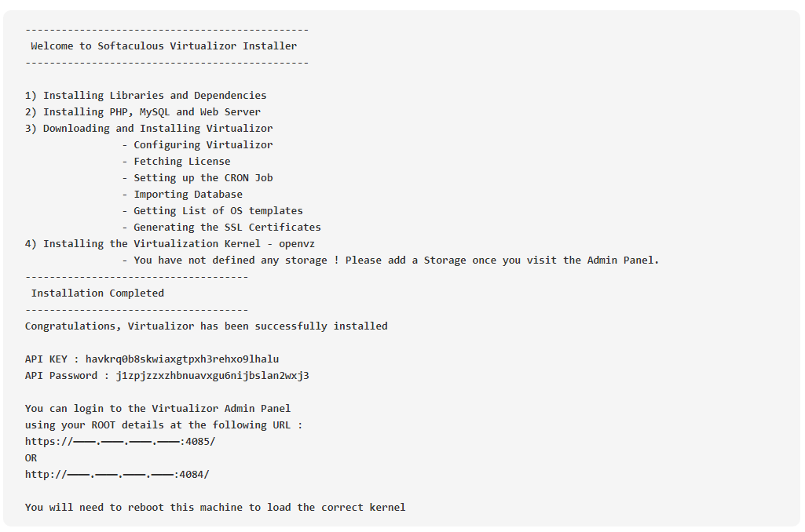
Task: Click the Setting up the CRON Job line
Action: point(197,178)
